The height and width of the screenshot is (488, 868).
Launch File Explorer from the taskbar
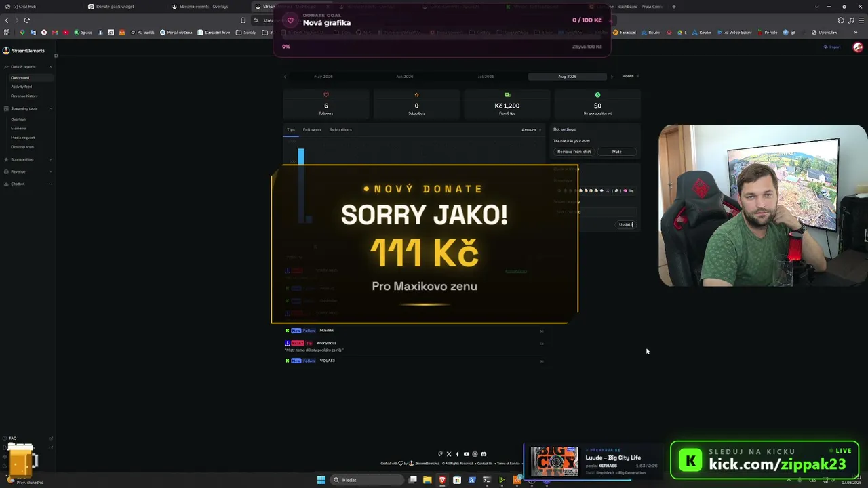click(427, 480)
